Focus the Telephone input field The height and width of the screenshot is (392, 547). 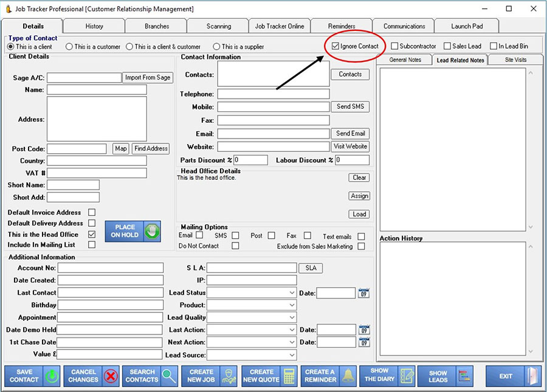click(x=273, y=94)
